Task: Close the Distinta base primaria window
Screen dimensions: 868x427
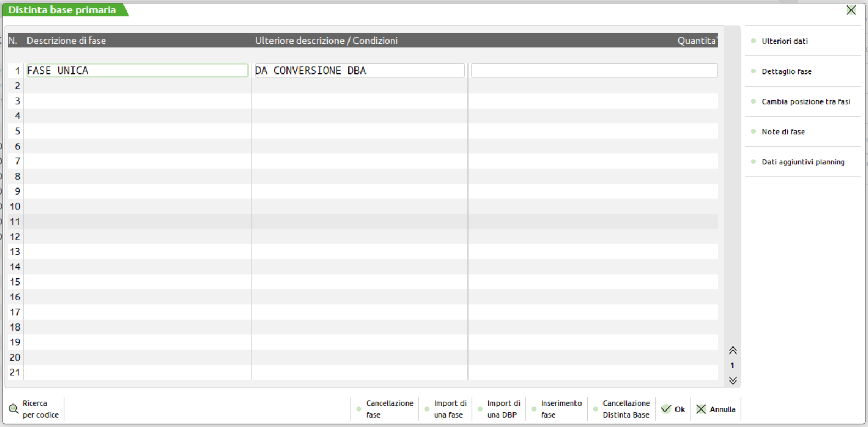Action: 851,10
